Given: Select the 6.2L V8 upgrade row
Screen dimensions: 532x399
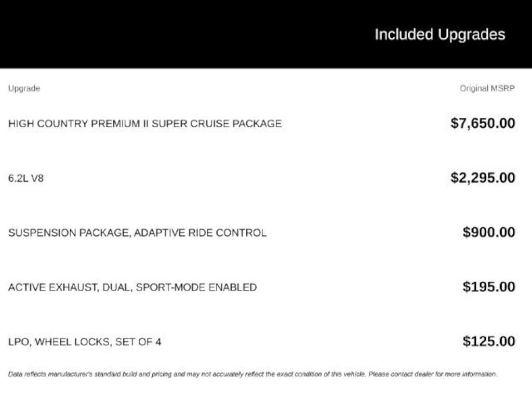Looking at the screenshot, I should 262,178.
